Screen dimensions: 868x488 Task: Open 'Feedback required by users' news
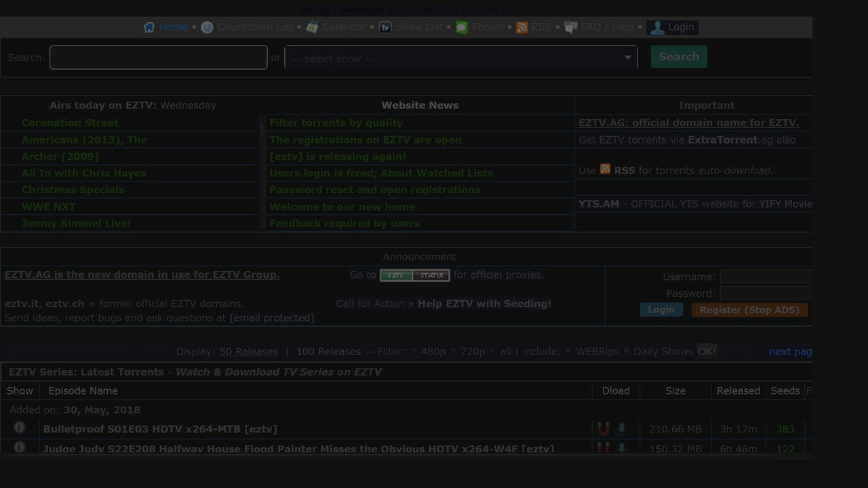pyautogui.click(x=344, y=223)
